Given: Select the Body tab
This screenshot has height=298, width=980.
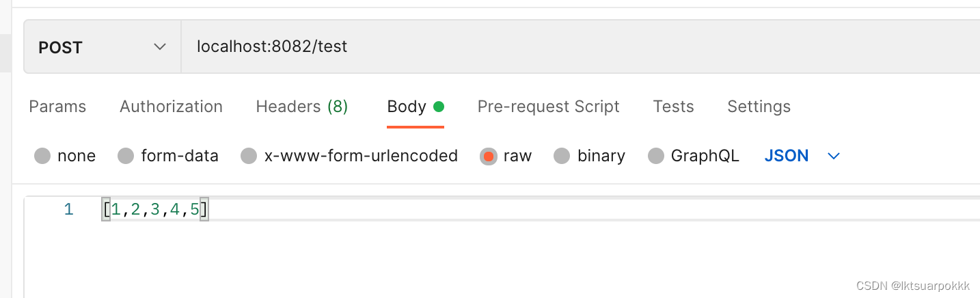Looking at the screenshot, I should (407, 107).
